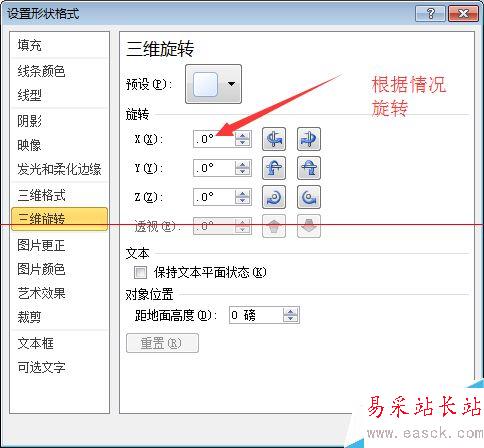Click the Z rotation input field

tap(214, 197)
